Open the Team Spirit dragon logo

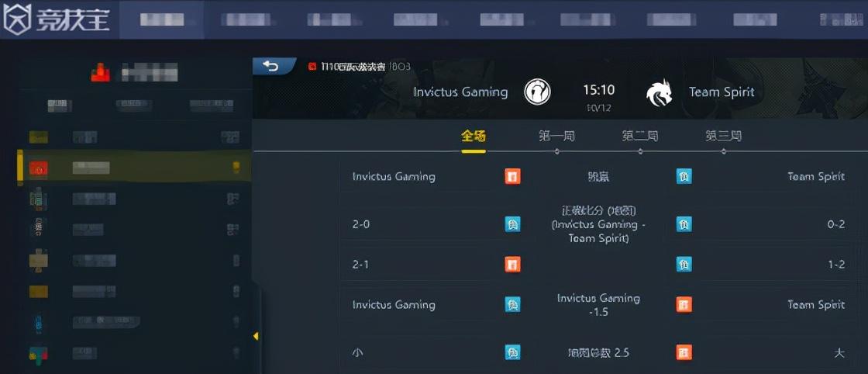(x=660, y=92)
